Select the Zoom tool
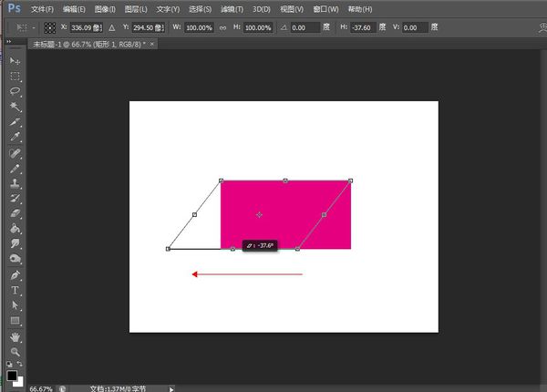 tap(15, 351)
